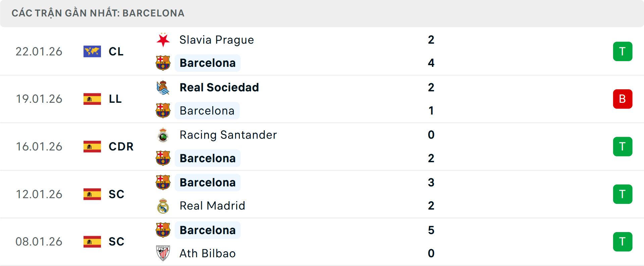Click the Real Sociedad club crest
The width and height of the screenshot is (644, 266).
[163, 87]
